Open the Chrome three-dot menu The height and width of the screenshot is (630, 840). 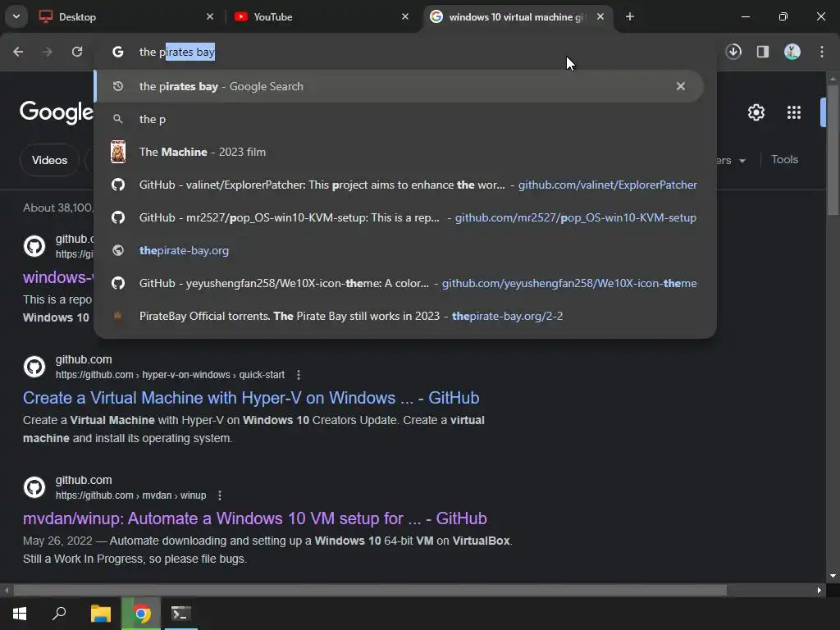pos(822,52)
